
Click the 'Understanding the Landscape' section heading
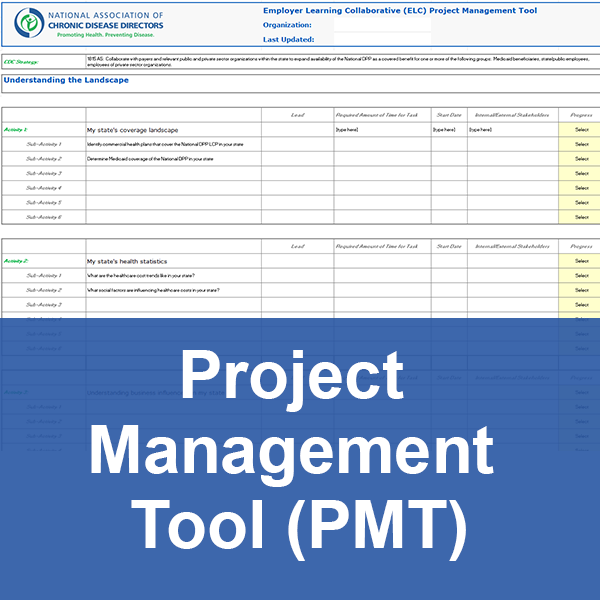[x=66, y=80]
